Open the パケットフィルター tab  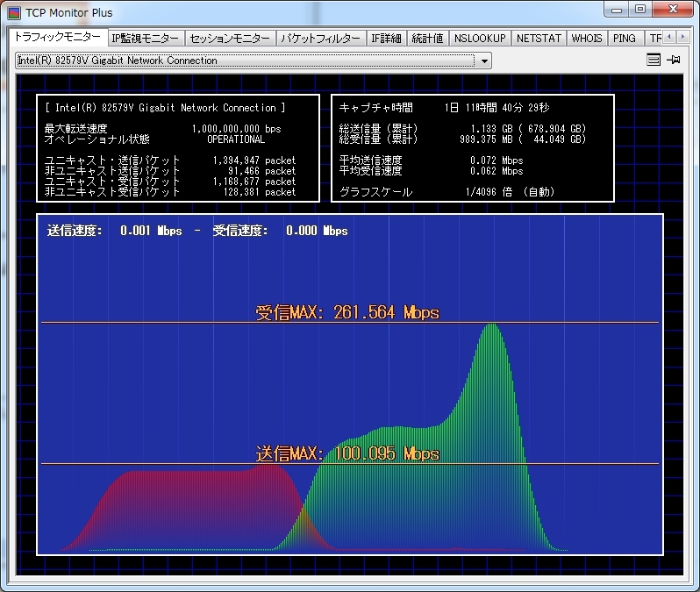click(320, 39)
